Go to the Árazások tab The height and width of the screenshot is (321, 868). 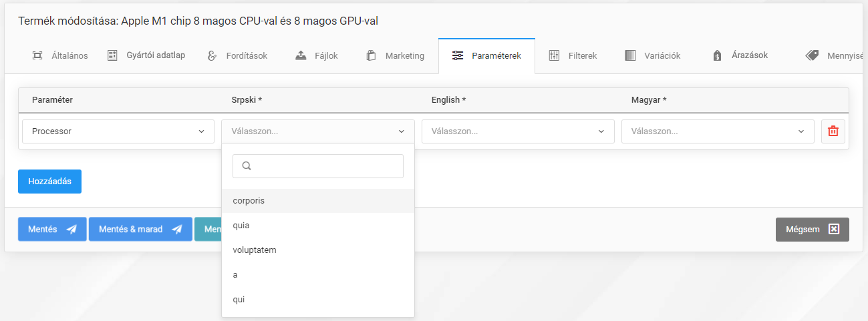pos(740,55)
